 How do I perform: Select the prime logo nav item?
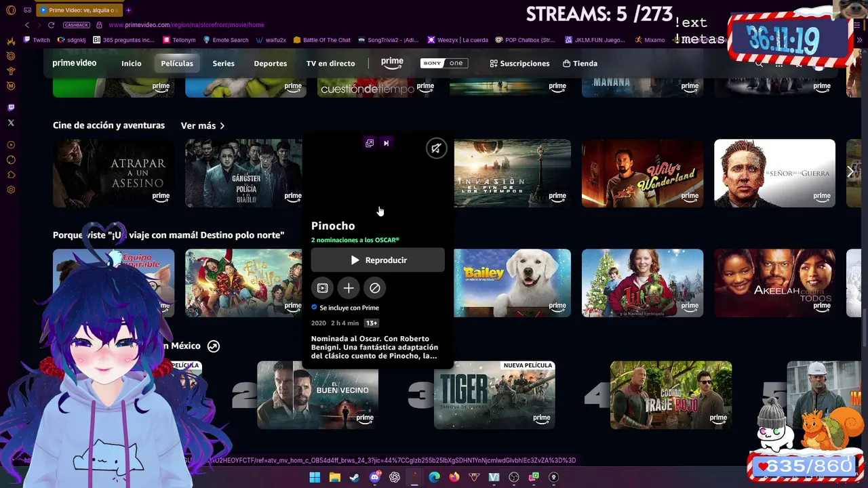coord(392,62)
